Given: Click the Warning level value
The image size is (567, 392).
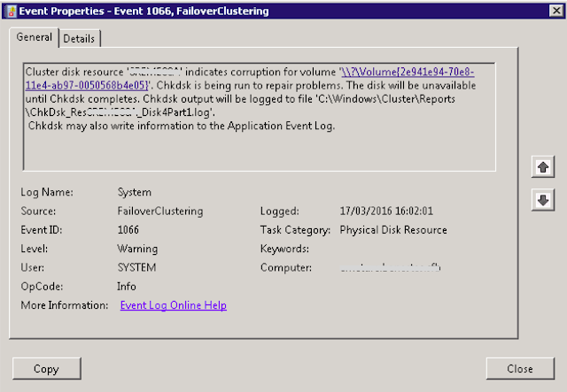Looking at the screenshot, I should click(x=137, y=249).
